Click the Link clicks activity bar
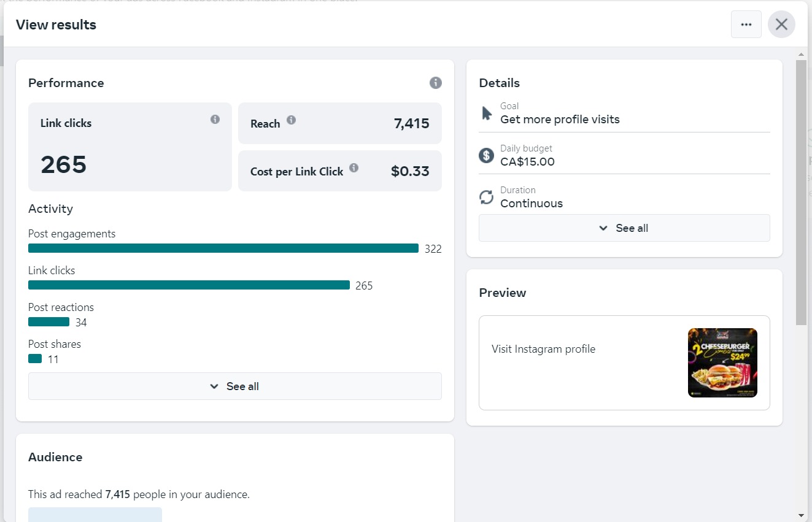The height and width of the screenshot is (522, 812). click(189, 285)
